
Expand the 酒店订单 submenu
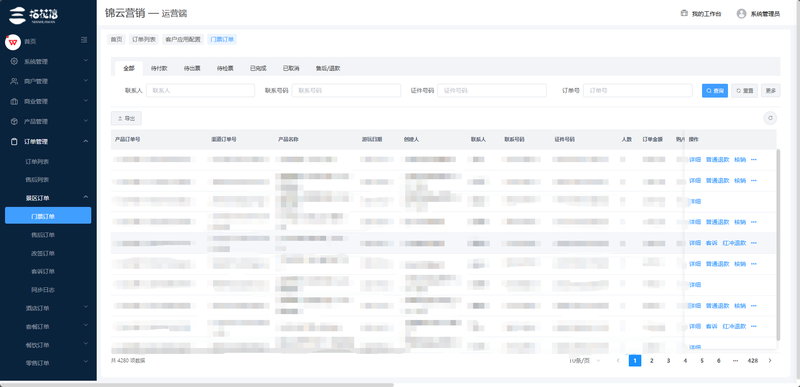coord(48,308)
